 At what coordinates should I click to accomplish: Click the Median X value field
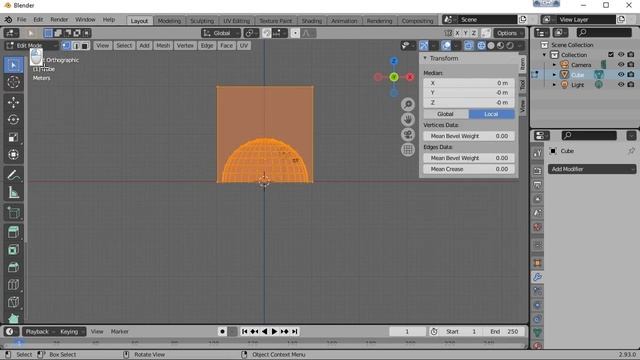469,83
